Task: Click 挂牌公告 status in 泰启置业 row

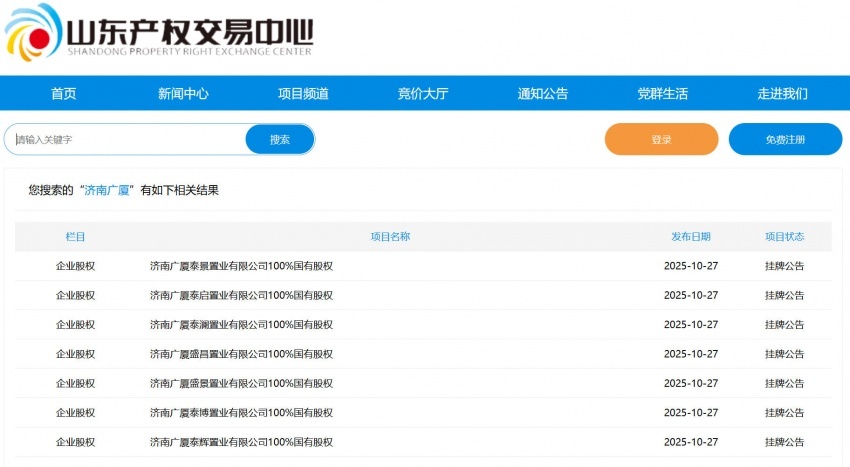Action: pyautogui.click(x=784, y=295)
